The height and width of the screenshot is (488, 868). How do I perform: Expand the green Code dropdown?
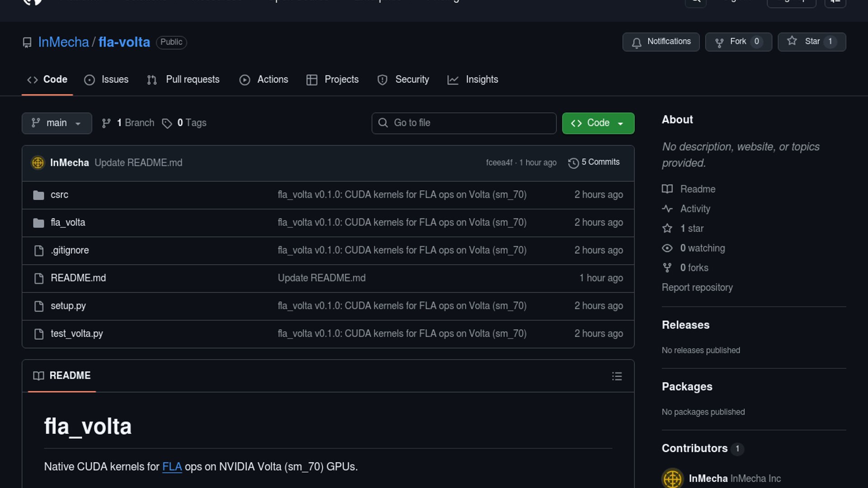point(598,123)
